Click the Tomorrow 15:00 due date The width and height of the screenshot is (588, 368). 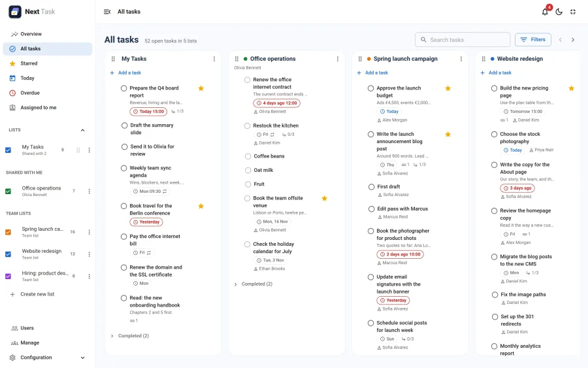click(523, 111)
